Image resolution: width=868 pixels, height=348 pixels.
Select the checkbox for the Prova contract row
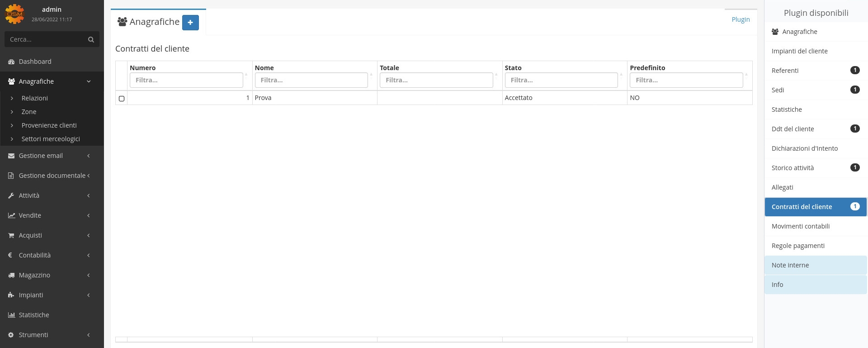coord(122,98)
